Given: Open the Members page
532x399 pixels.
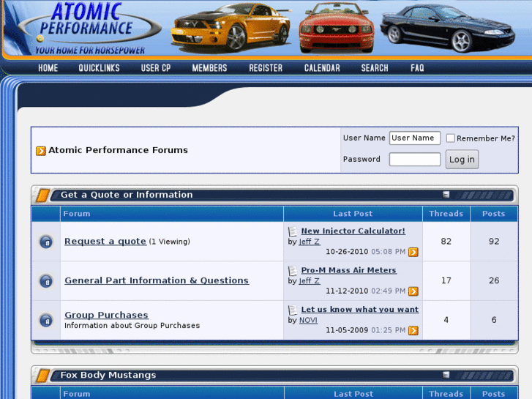Looking at the screenshot, I should tap(210, 68).
